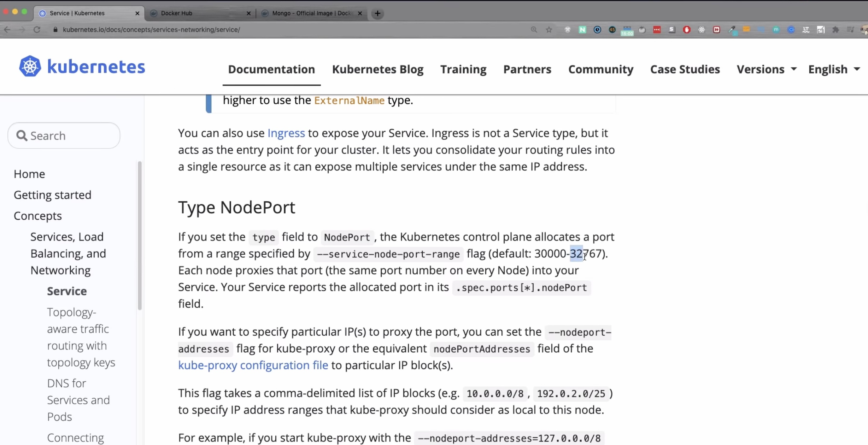Click the .spec.ports[*].nodePort code text
868x445 pixels.
pyautogui.click(x=521, y=288)
